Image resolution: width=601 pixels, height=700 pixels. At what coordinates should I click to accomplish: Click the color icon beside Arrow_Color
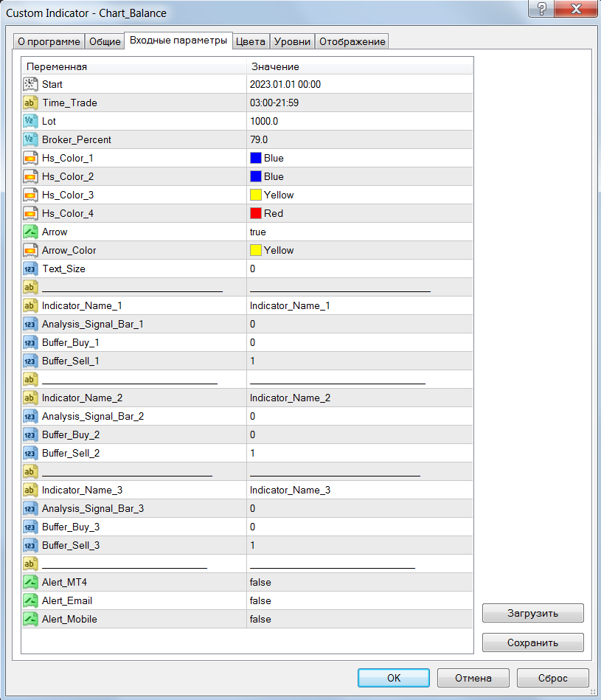click(x=30, y=251)
